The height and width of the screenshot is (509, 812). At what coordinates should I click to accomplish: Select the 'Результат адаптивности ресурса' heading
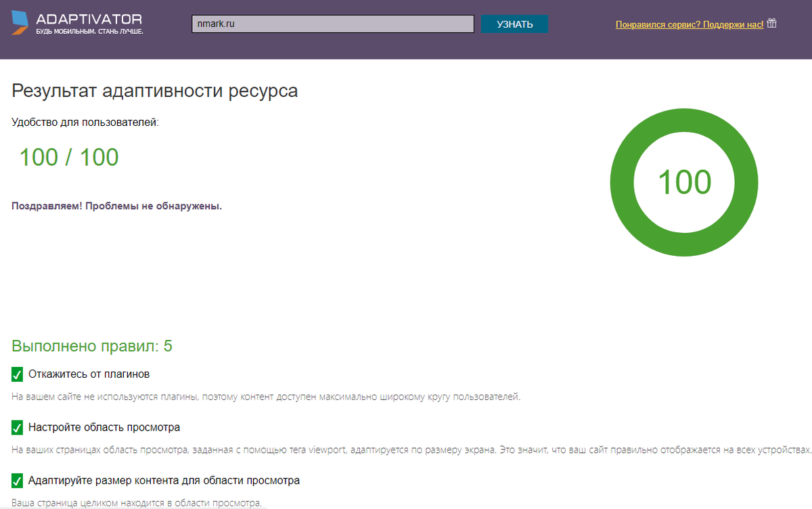click(x=154, y=90)
